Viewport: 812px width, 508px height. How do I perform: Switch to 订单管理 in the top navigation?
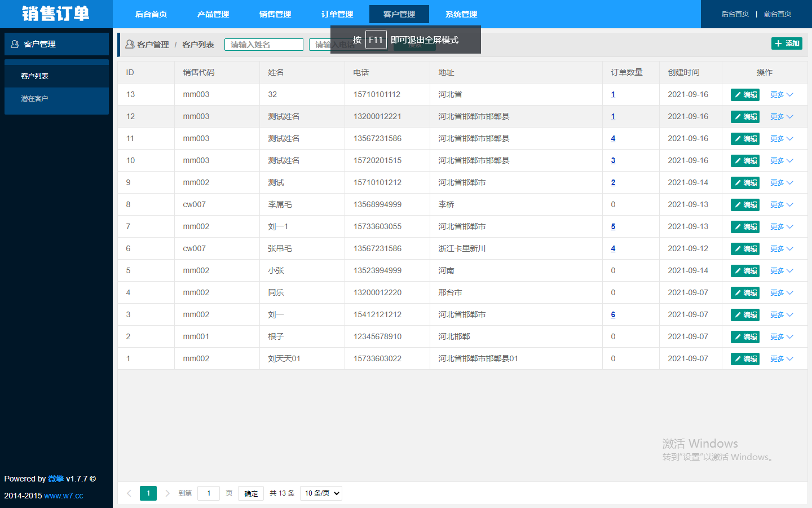point(337,14)
